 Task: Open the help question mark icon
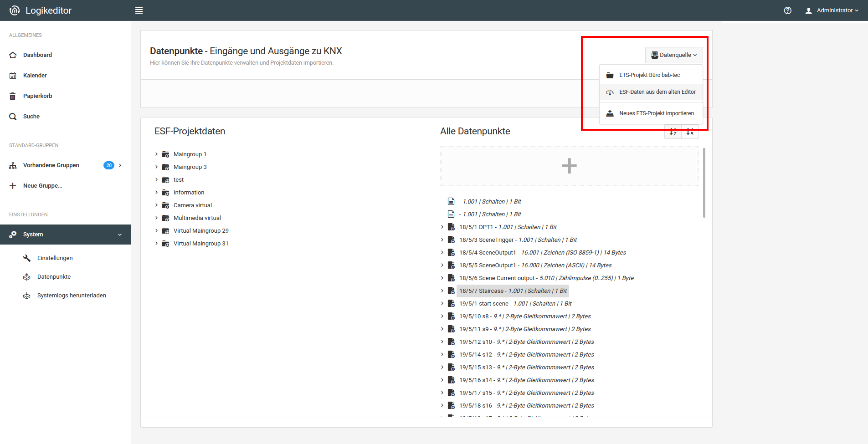click(787, 10)
